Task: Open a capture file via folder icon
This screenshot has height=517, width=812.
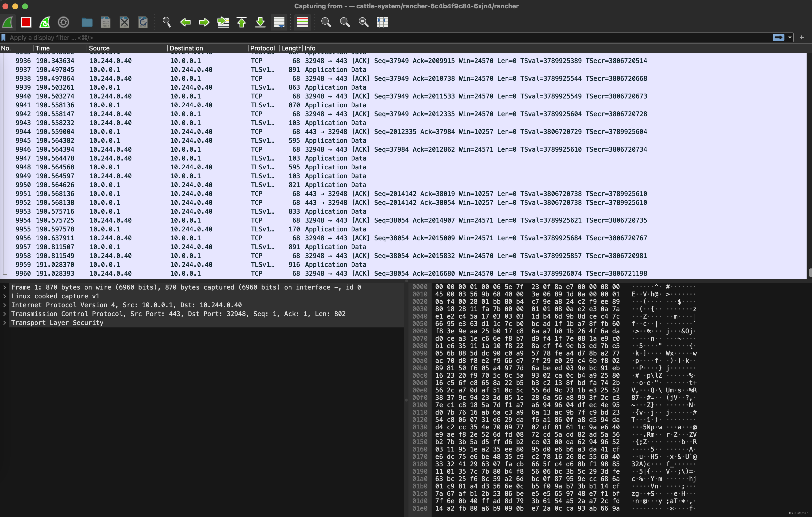Action: tap(87, 22)
